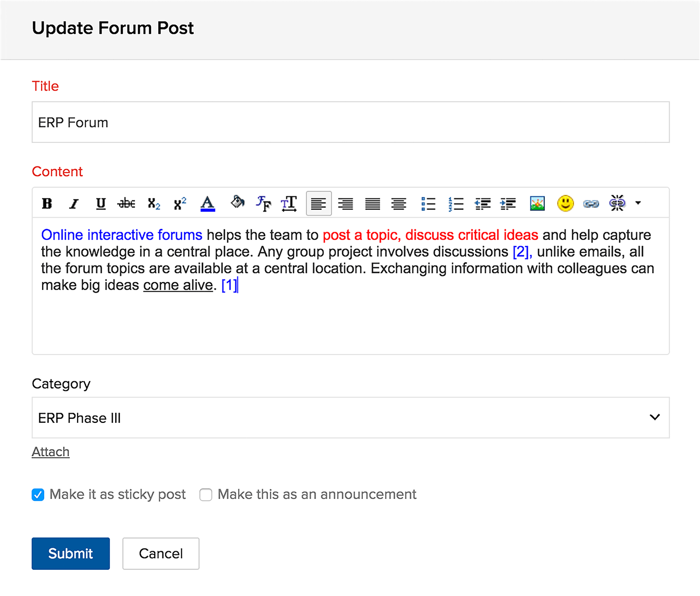This screenshot has height=596, width=700.
Task: Insert a bulleted list
Action: point(428,203)
